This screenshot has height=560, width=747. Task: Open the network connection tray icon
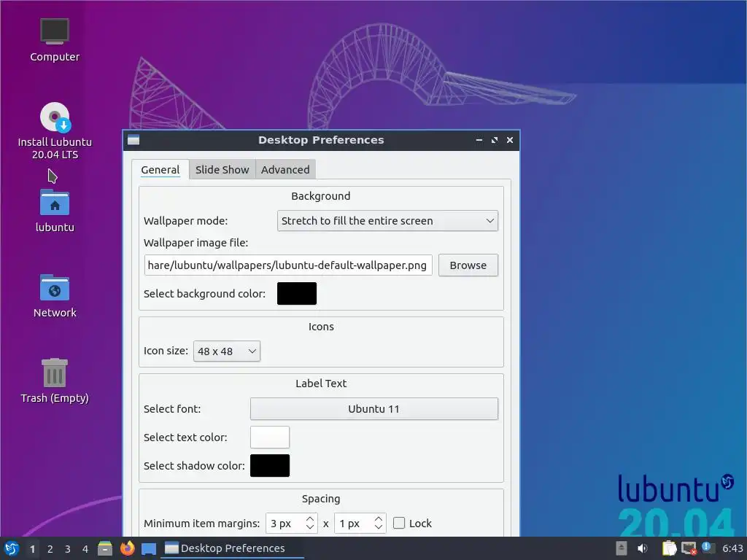[x=689, y=548]
